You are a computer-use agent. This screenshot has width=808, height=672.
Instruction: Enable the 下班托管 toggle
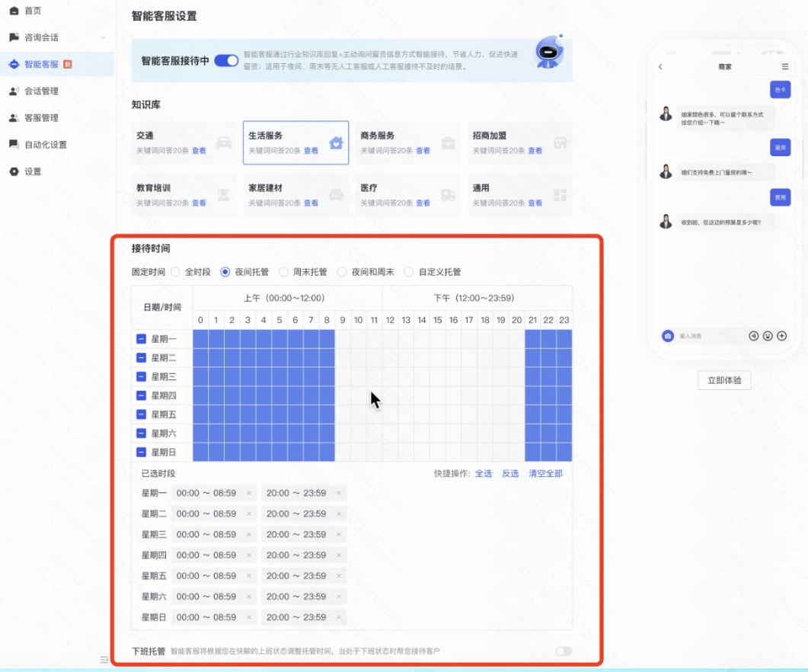pos(564,651)
